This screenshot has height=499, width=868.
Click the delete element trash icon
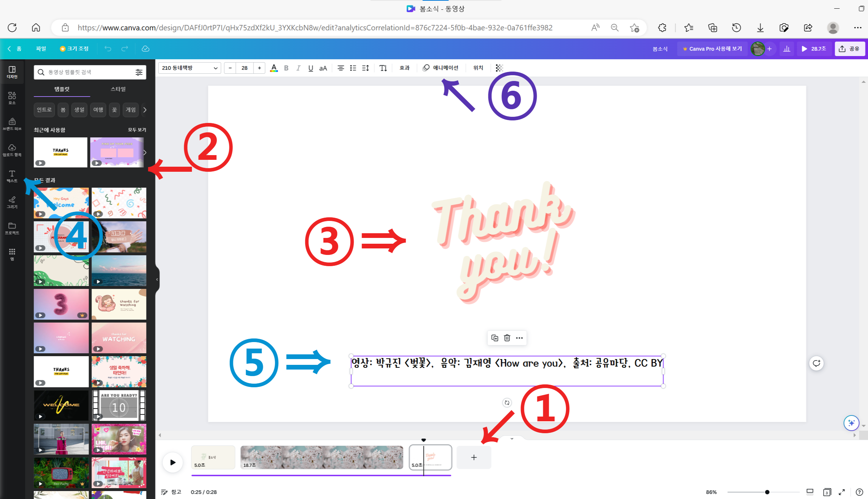(x=507, y=338)
